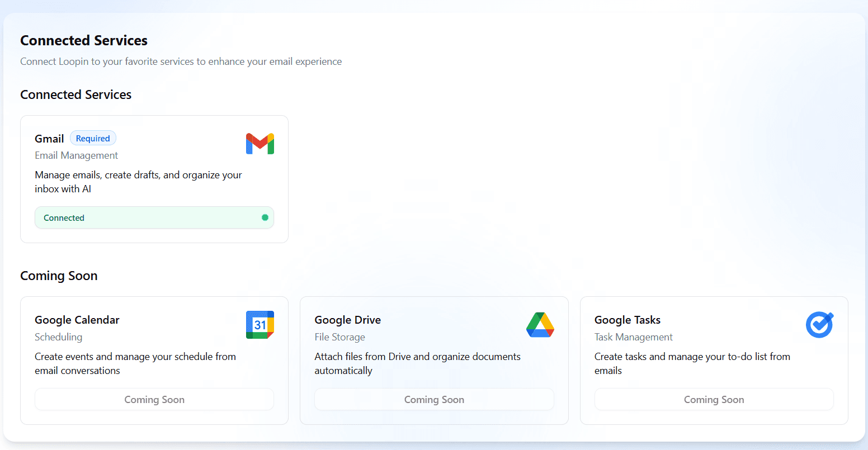
Task: Click the Google Calendar 31 icon
Action: 260,325
